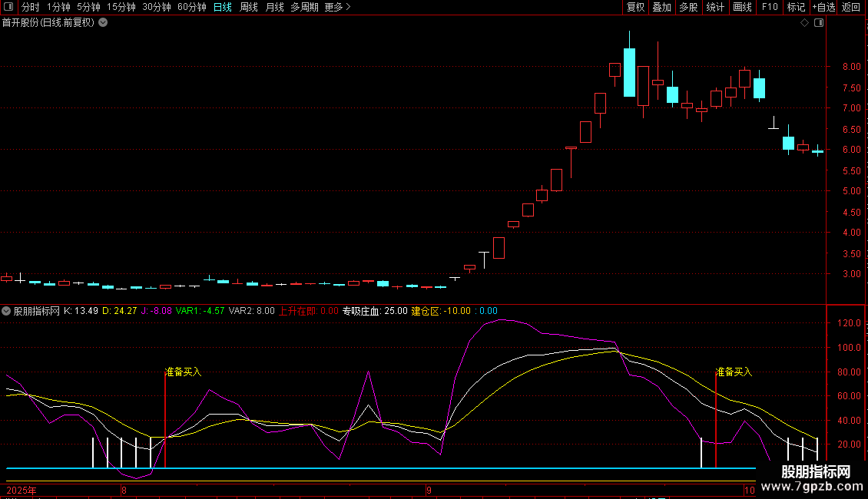The height and width of the screenshot is (499, 868).
Task: Click VAR1: -4.57 label
Action: (200, 311)
